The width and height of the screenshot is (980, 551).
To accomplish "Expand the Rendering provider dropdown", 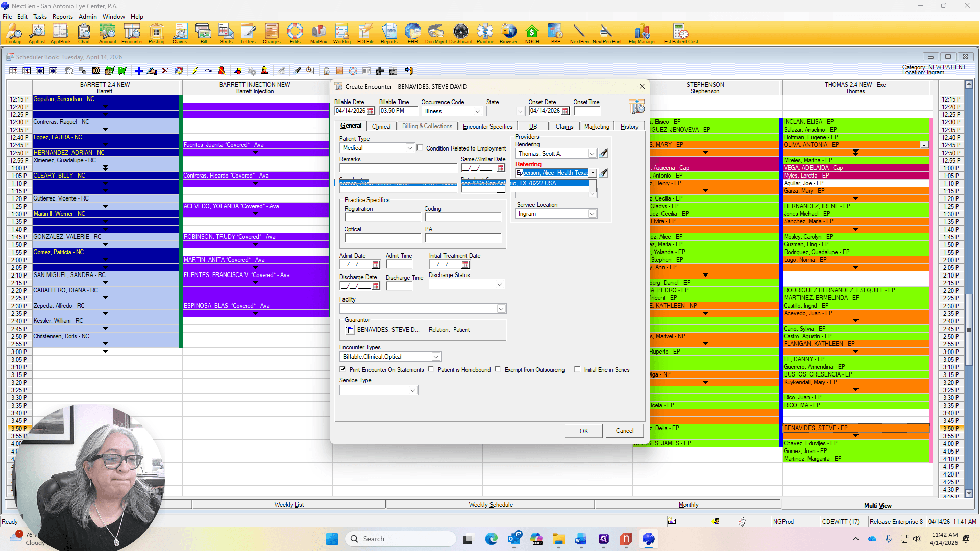I will (592, 154).
